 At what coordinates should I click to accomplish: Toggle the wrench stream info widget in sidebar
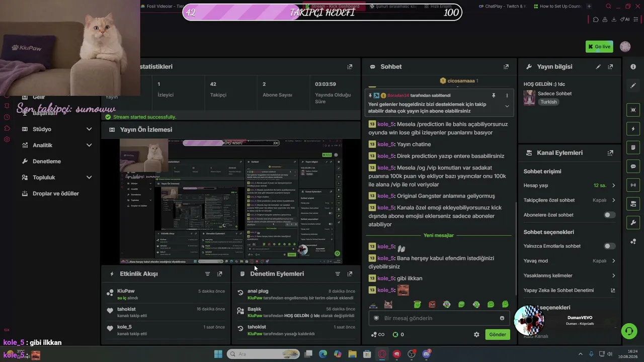pos(633,222)
